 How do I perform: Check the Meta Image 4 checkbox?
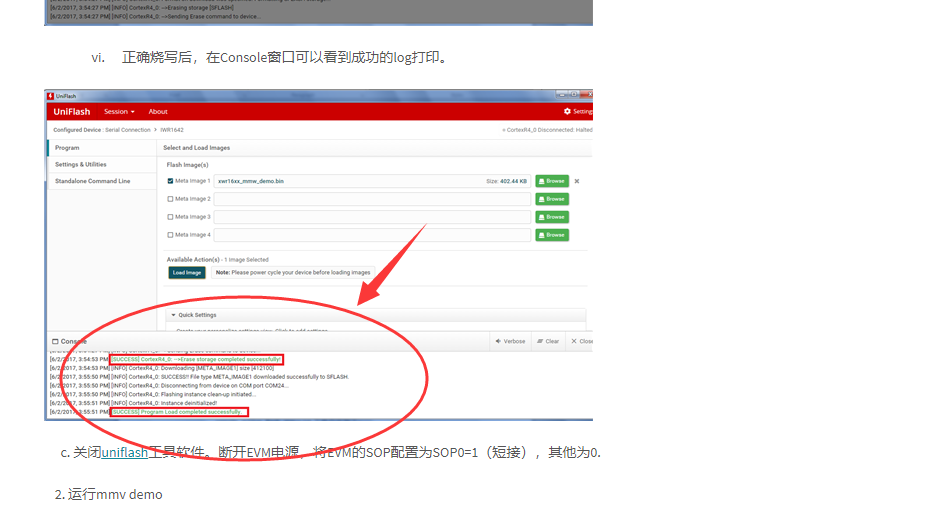click(170, 235)
